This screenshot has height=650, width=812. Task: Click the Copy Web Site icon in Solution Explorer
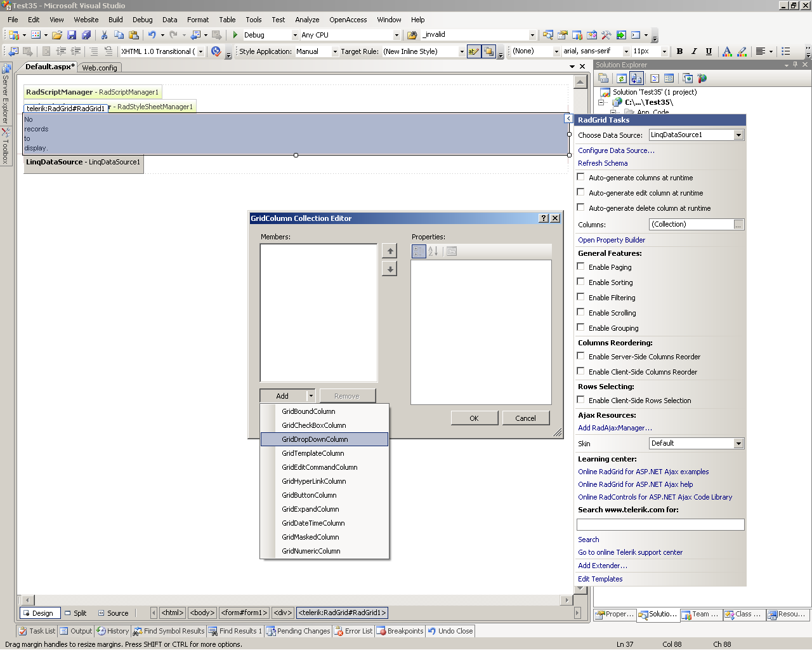[x=688, y=78]
